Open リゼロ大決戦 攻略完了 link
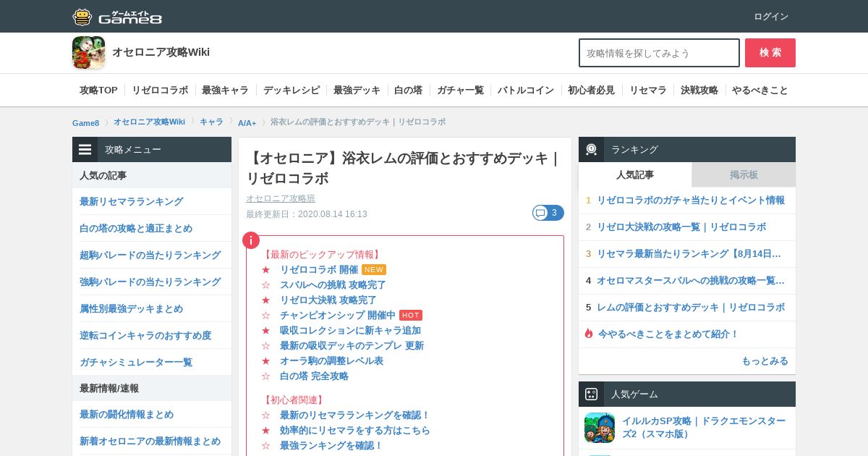 point(328,300)
